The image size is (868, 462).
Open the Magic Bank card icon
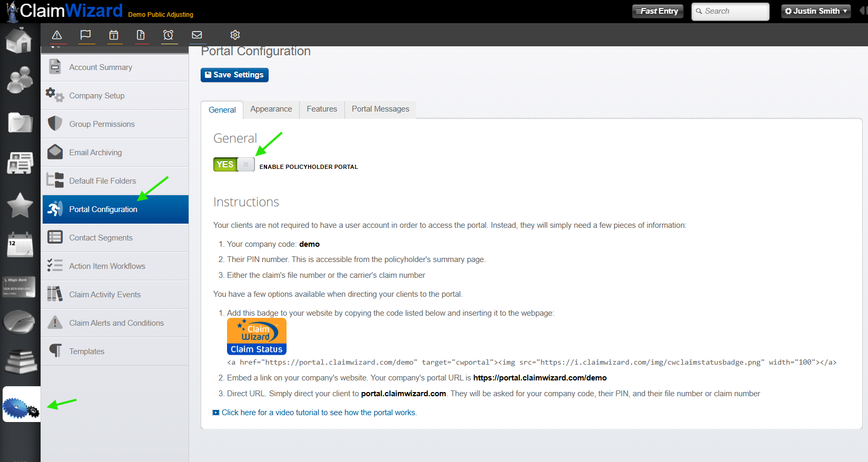point(19,287)
